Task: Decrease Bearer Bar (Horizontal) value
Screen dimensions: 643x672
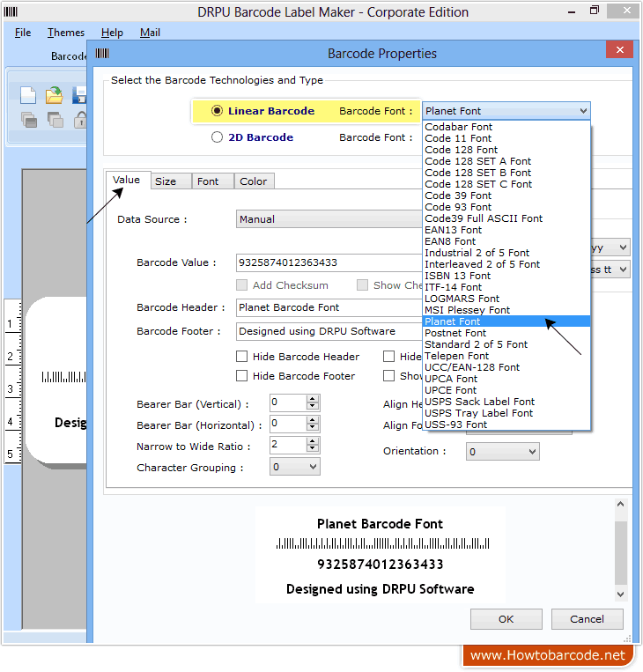Action: point(313,427)
